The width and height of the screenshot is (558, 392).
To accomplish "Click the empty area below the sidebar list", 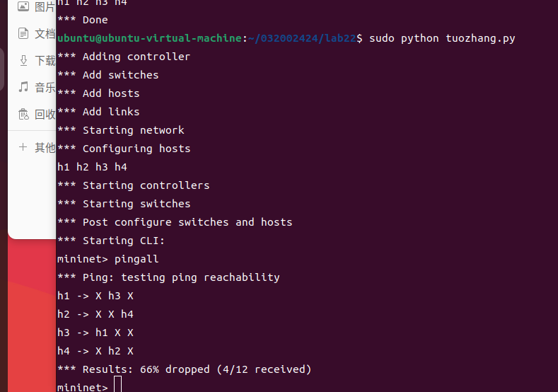I will [32, 196].
